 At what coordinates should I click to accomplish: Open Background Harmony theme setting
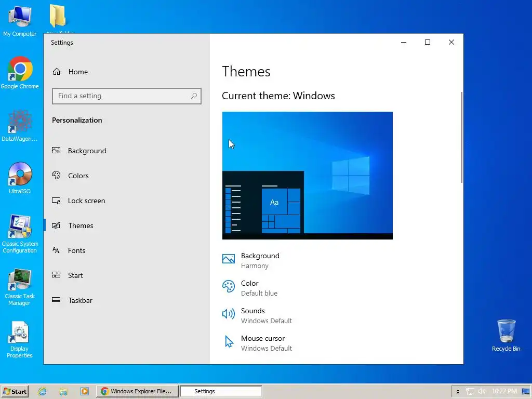pos(251,261)
